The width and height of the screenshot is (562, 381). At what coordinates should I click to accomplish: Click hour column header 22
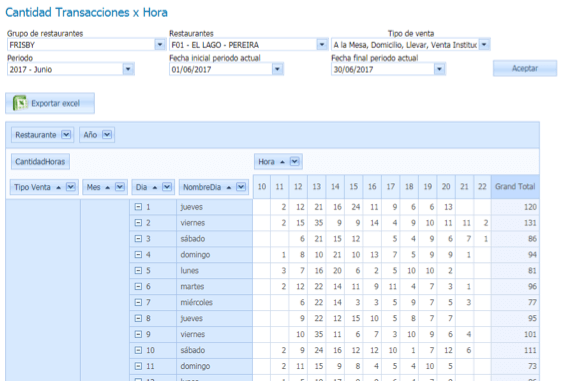coord(482,186)
